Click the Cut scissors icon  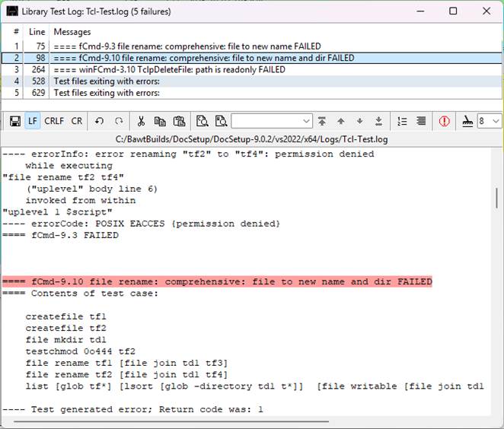point(141,121)
